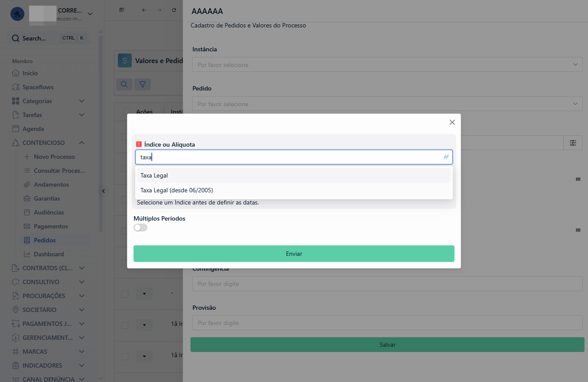Toggle the Múltiplos Períodos switch
Image resolution: width=588 pixels, height=382 pixels.
(x=140, y=228)
